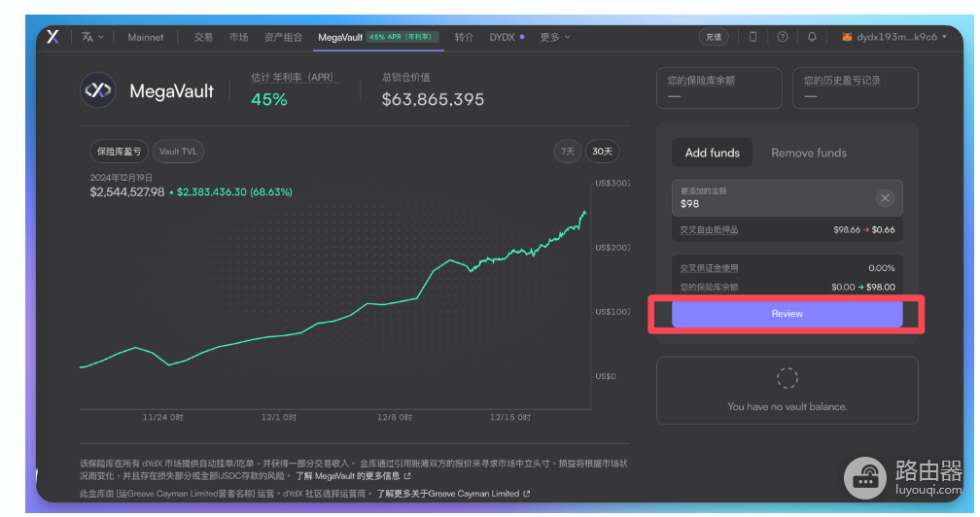Switch chart range to 30天

point(602,151)
